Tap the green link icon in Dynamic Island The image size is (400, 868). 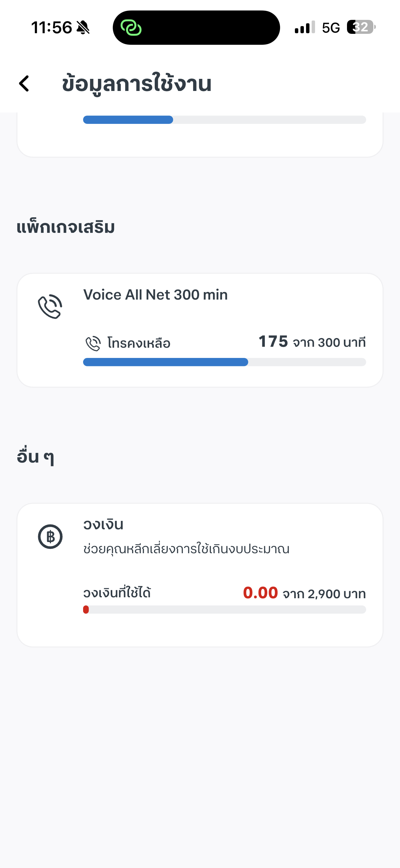point(131,28)
